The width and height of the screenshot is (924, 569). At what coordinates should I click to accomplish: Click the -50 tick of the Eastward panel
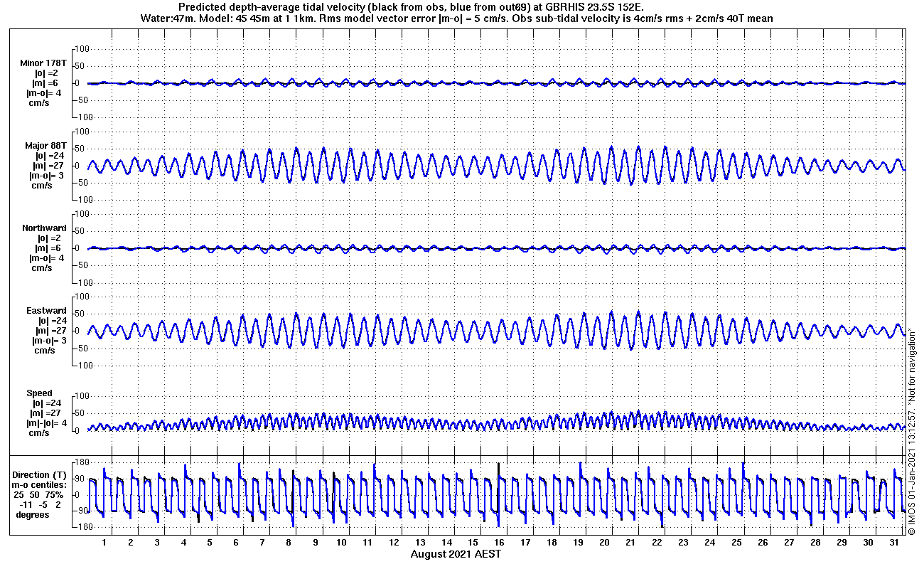pyautogui.click(x=82, y=348)
